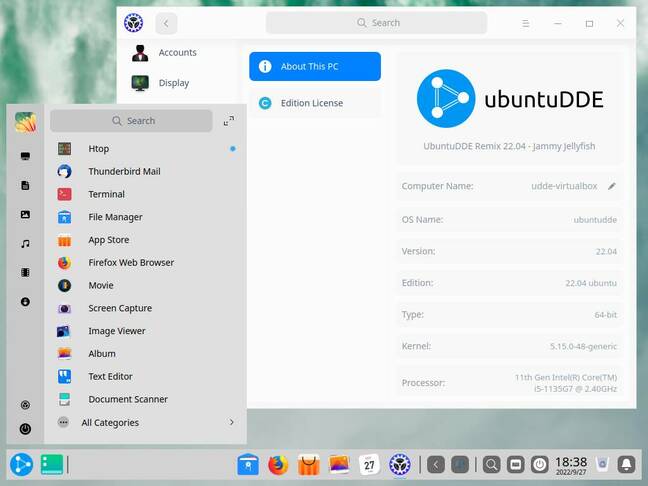Expand All Categories in launcher
The width and height of the screenshot is (648, 486).
click(146, 422)
